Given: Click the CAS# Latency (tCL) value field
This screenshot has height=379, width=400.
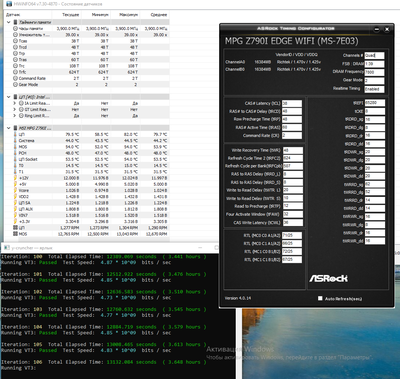Looking at the screenshot, I should tap(292, 103).
